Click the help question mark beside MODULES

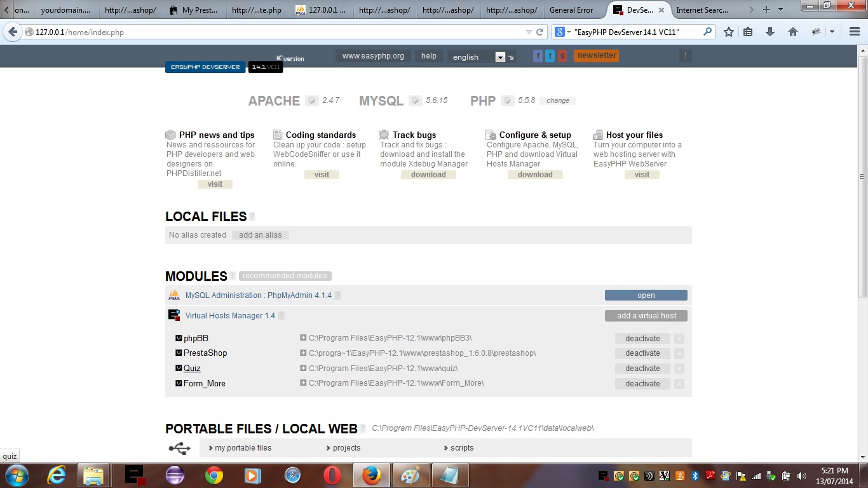(x=233, y=276)
